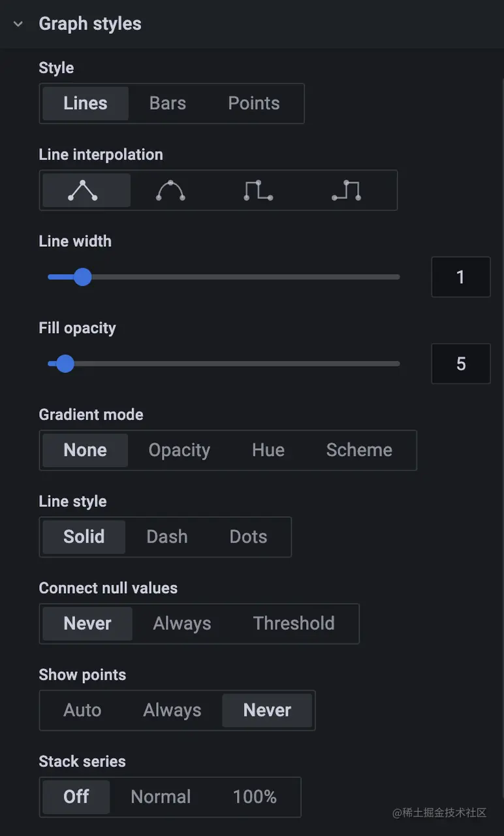Switch Style to Bars
The image size is (504, 836).
[167, 103]
